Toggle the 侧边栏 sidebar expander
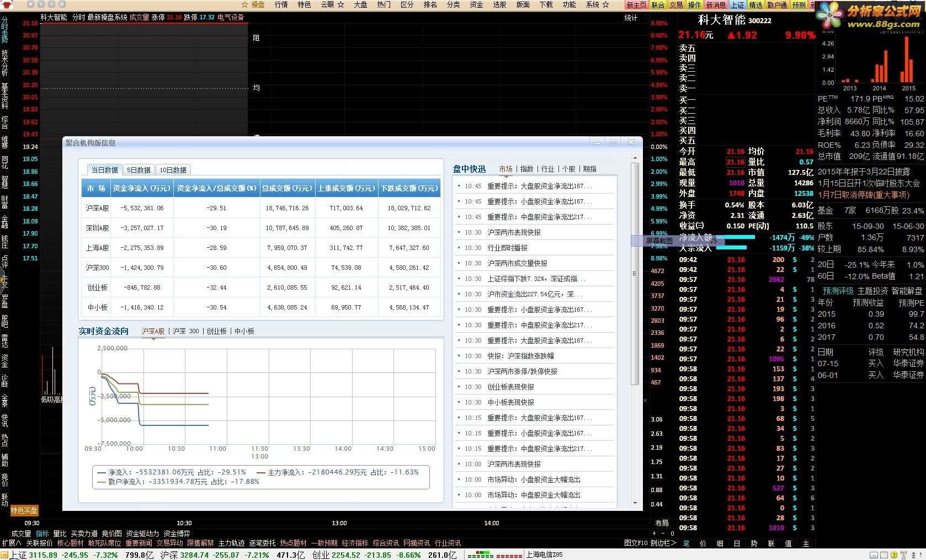The image size is (926, 560). (663, 543)
